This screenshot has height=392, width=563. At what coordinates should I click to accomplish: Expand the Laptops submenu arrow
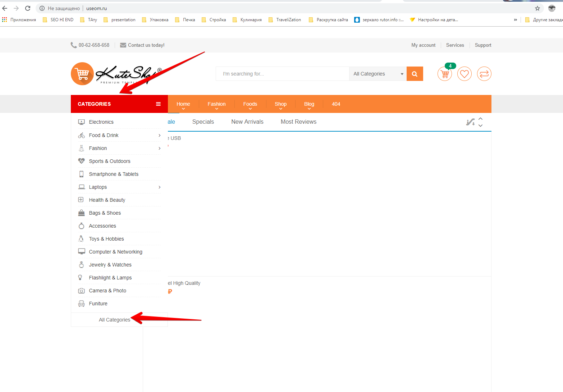tap(159, 187)
